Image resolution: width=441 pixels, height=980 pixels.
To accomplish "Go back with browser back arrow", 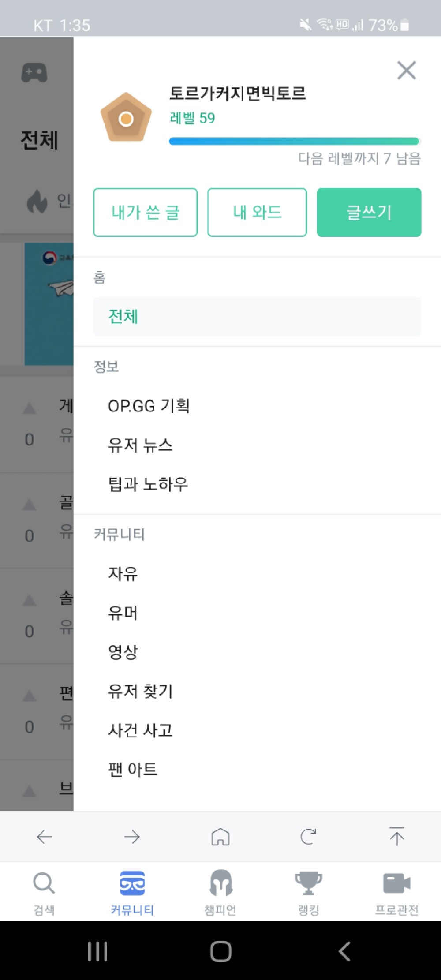I will tap(45, 837).
